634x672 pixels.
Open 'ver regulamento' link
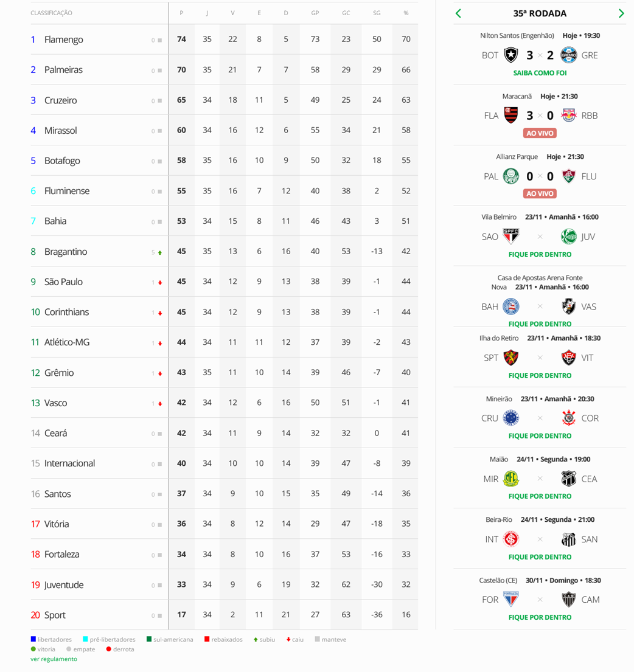[x=54, y=659]
